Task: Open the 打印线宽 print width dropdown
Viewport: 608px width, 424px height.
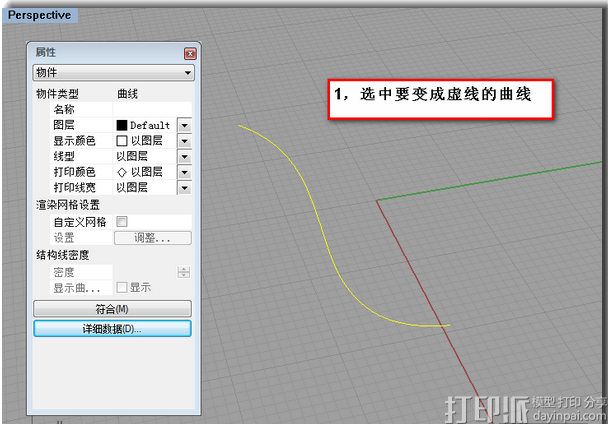Action: point(185,188)
